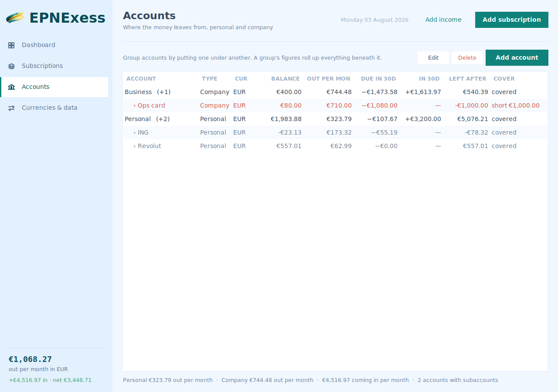This screenshot has height=392, width=558.
Task: Open Currencies & data section
Action: [54, 108]
